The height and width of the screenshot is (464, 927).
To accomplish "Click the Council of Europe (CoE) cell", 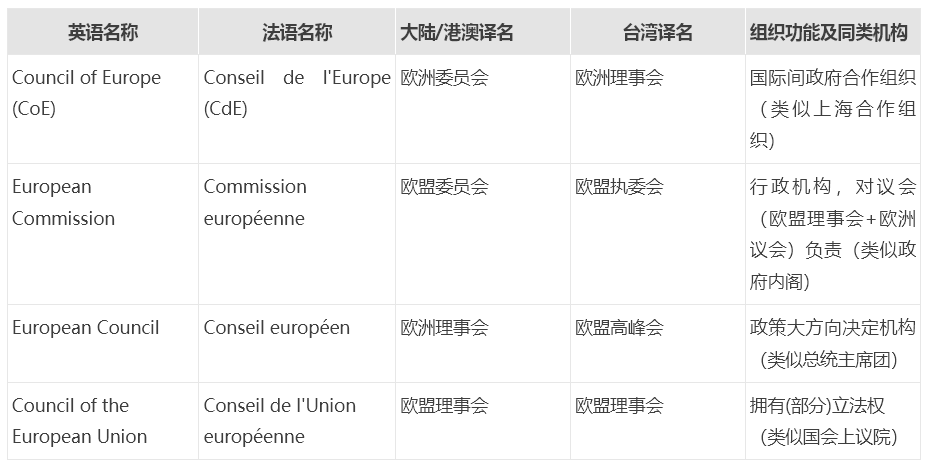I will [x=86, y=93].
